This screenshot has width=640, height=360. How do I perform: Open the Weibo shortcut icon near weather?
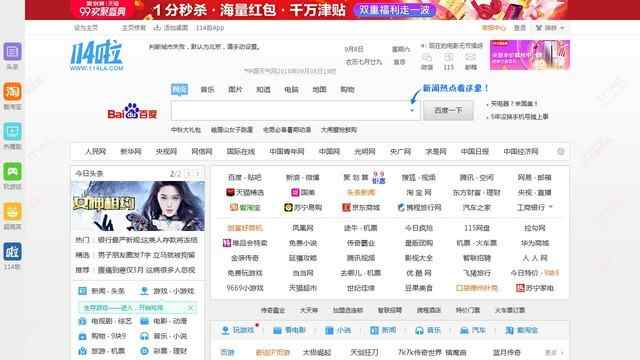click(427, 58)
